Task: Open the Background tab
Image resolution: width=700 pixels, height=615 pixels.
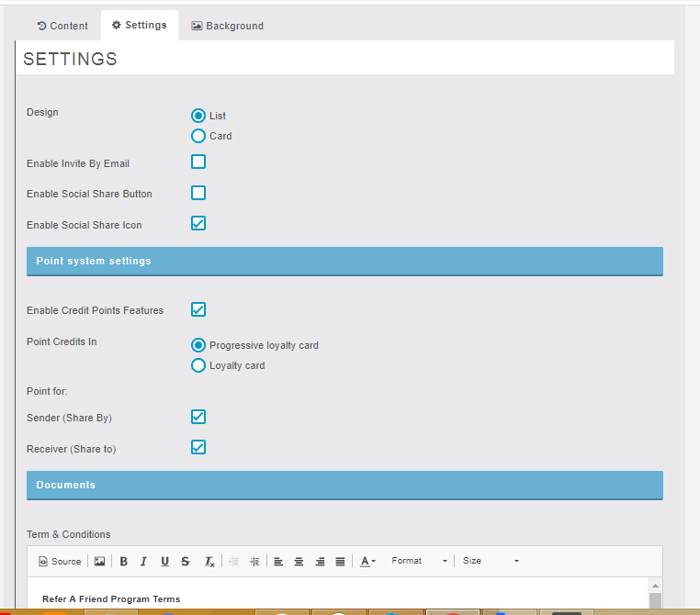Action: pos(227,26)
